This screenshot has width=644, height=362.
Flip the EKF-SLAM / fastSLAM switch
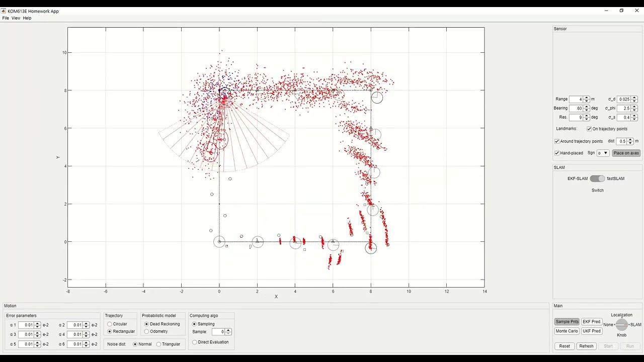tap(598, 179)
